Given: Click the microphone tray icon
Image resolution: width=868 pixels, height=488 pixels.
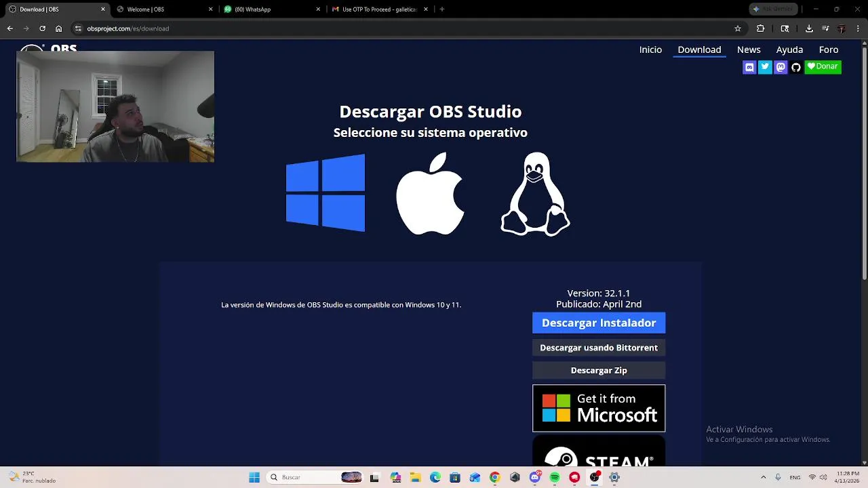Looking at the screenshot, I should pos(778,477).
